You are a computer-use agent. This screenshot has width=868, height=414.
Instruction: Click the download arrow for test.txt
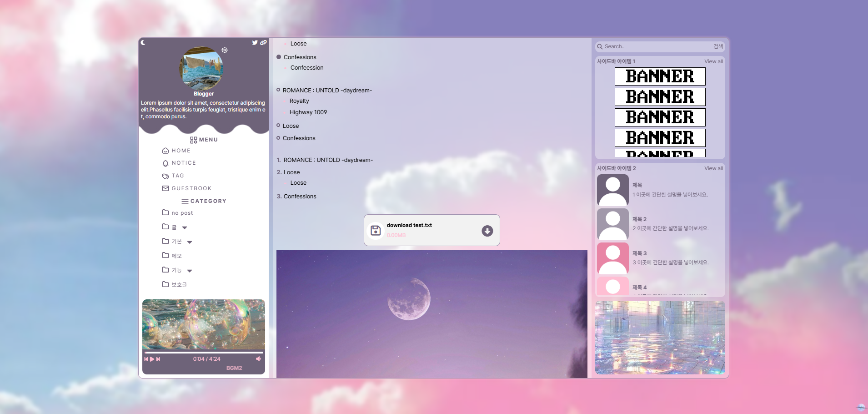pyautogui.click(x=487, y=231)
